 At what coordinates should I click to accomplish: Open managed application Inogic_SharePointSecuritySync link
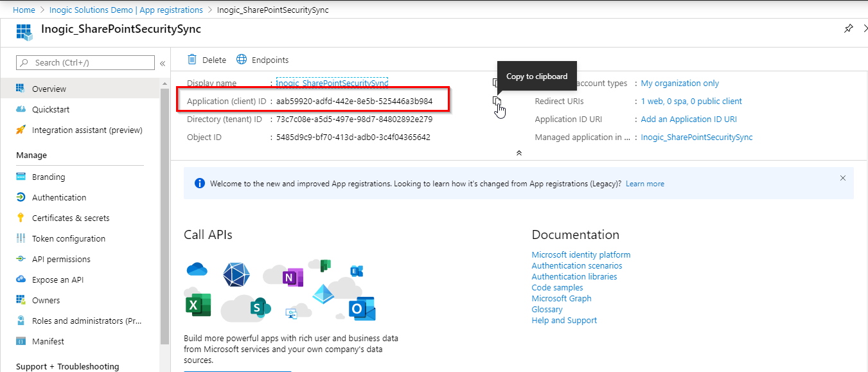click(696, 137)
